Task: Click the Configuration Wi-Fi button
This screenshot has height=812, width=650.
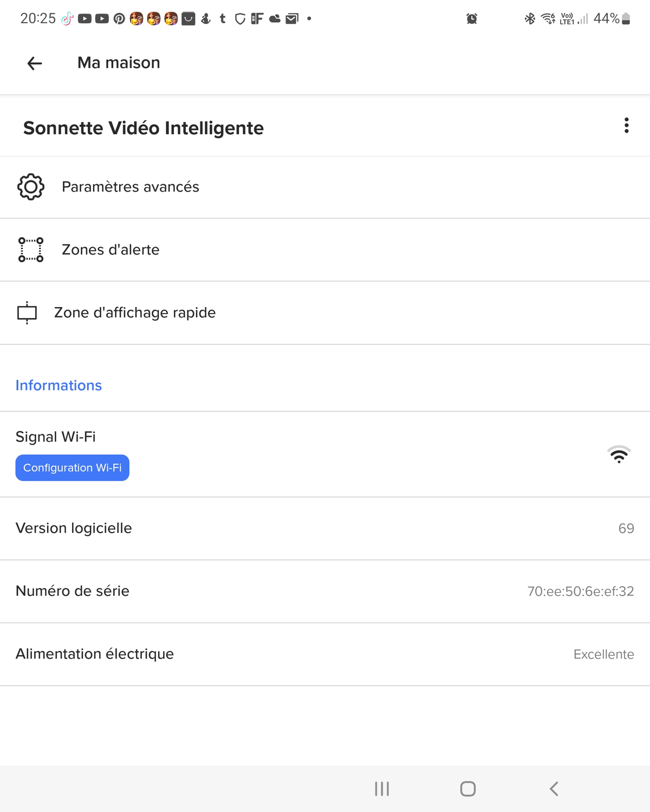Action: click(72, 467)
